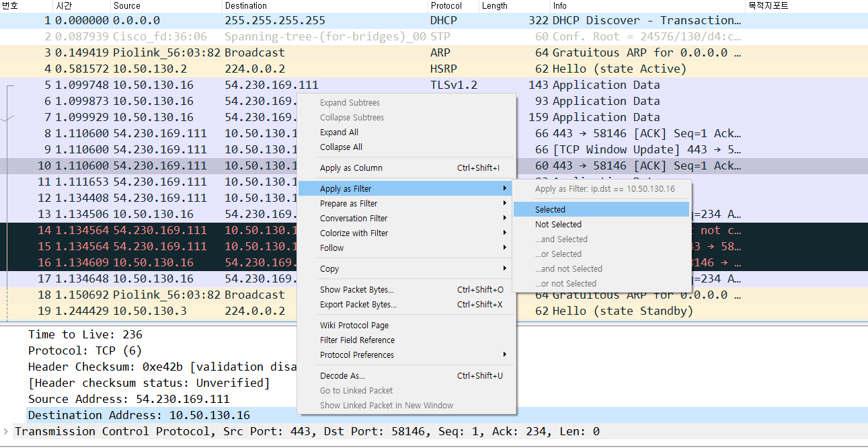Select Show Packet Bytes option

[405, 290]
